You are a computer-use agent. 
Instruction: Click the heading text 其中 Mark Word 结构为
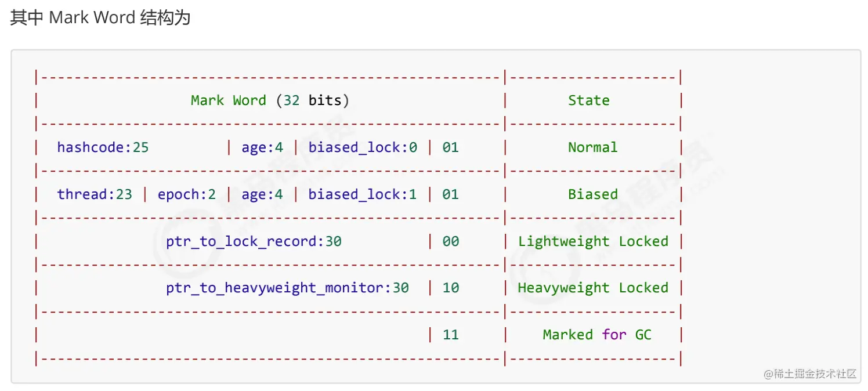pyautogui.click(x=100, y=18)
